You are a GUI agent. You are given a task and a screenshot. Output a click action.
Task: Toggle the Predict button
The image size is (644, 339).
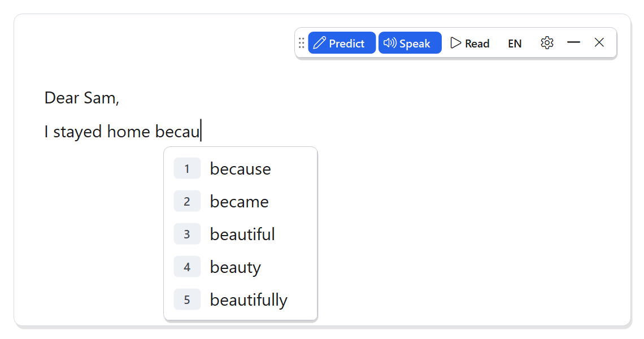point(342,43)
